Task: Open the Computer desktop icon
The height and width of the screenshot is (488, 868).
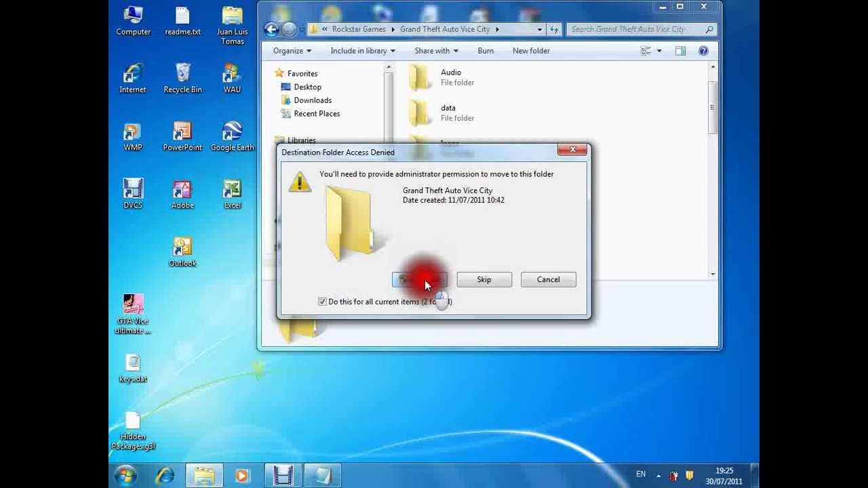Action: (133, 20)
